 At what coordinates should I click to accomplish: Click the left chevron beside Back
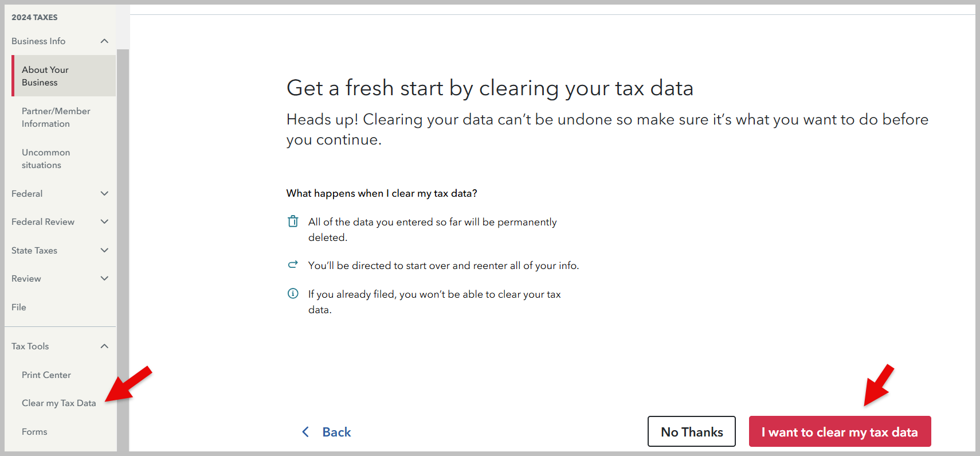(x=305, y=432)
